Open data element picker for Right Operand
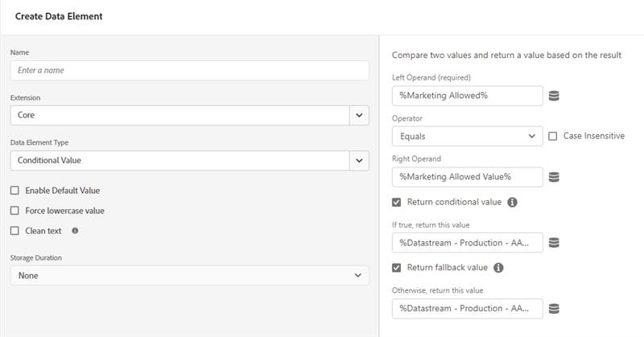This screenshot has width=644, height=337. pyautogui.click(x=554, y=177)
